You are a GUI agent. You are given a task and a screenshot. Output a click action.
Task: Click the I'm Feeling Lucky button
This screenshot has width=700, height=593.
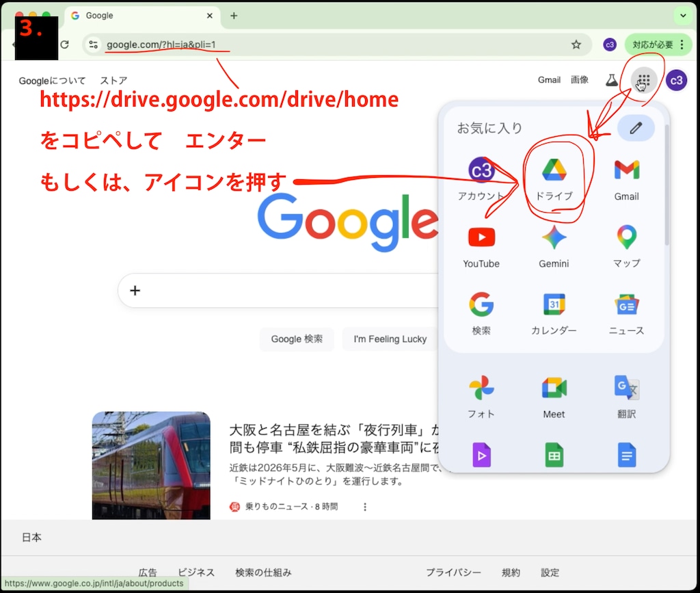pos(390,339)
